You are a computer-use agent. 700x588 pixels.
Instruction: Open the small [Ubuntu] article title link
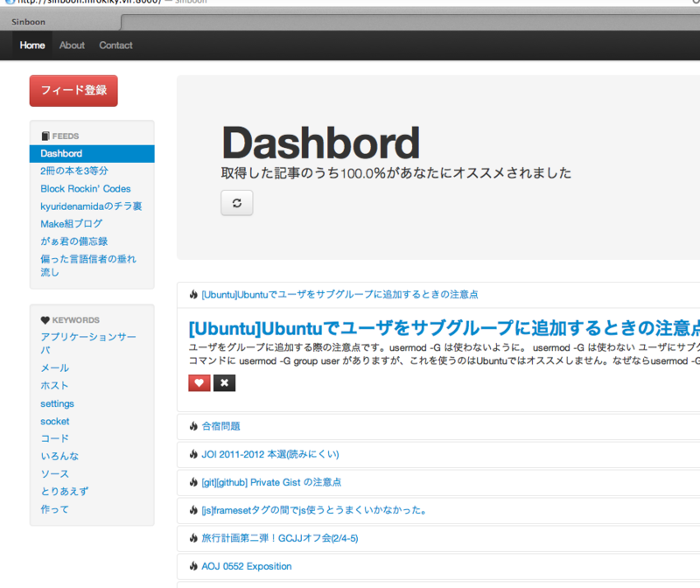(x=339, y=294)
